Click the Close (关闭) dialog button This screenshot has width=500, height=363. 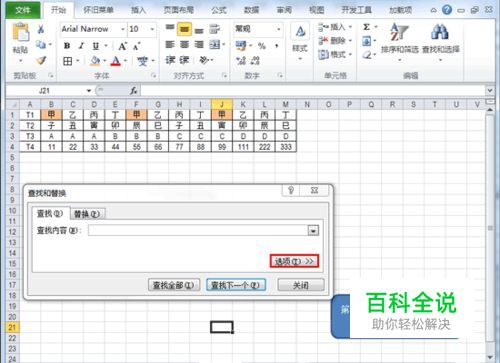(x=301, y=285)
